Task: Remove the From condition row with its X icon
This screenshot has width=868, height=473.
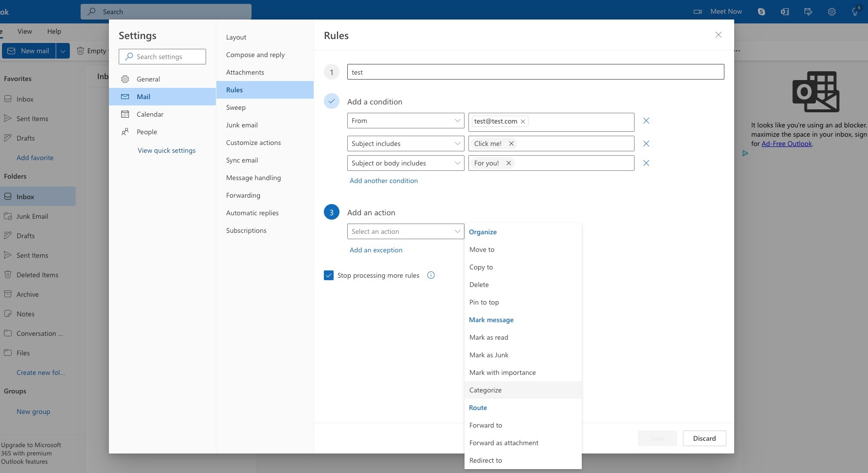Action: click(646, 121)
